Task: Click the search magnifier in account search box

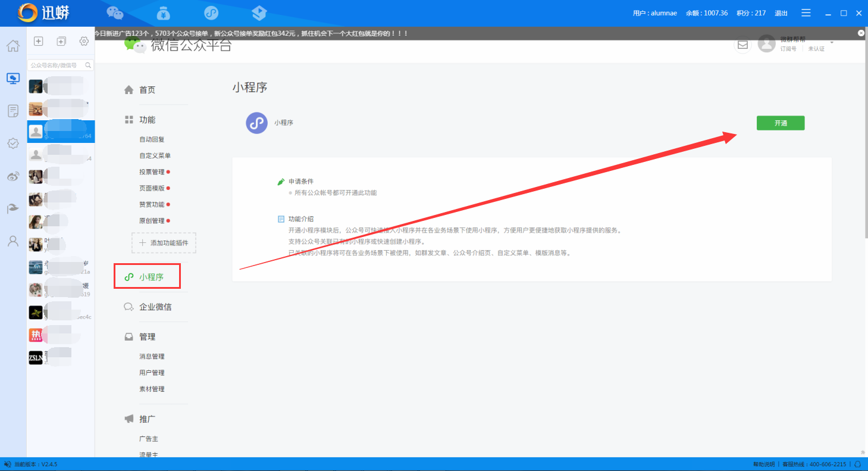Action: [88, 65]
